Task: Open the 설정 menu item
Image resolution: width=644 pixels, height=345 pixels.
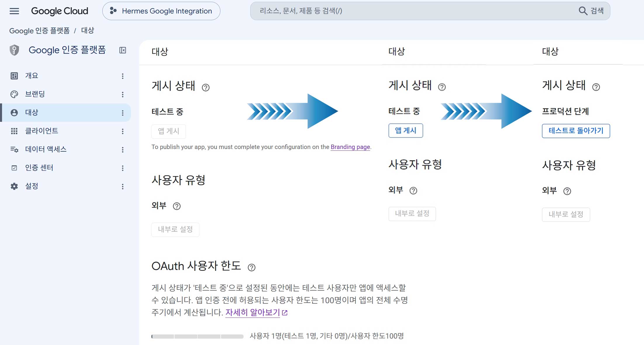Action: 66,186
